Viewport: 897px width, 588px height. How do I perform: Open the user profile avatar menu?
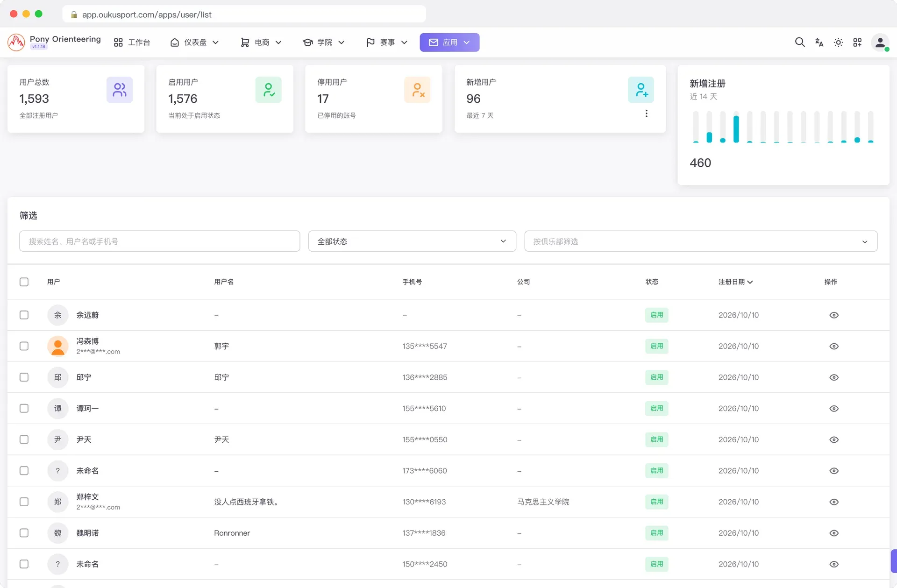pos(880,43)
